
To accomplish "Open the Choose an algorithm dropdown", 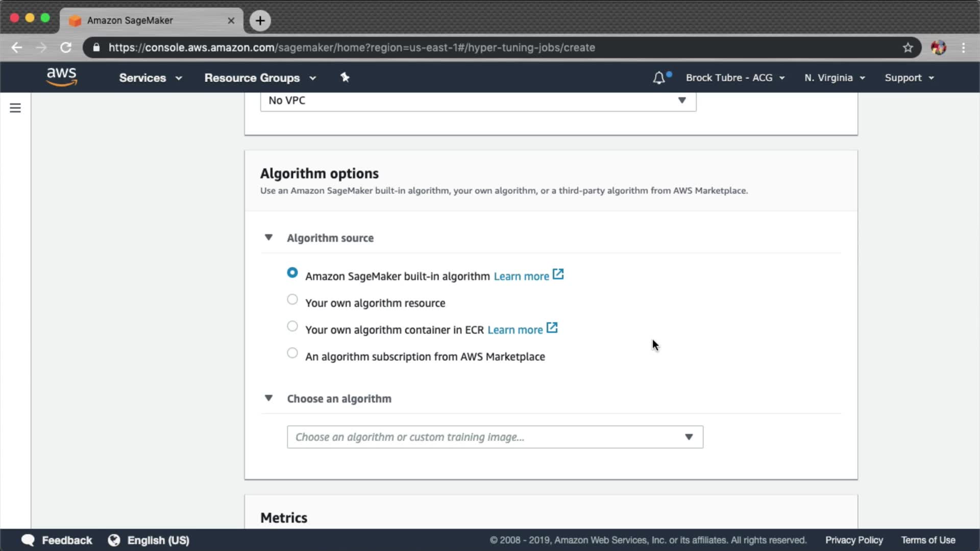I will (x=495, y=437).
